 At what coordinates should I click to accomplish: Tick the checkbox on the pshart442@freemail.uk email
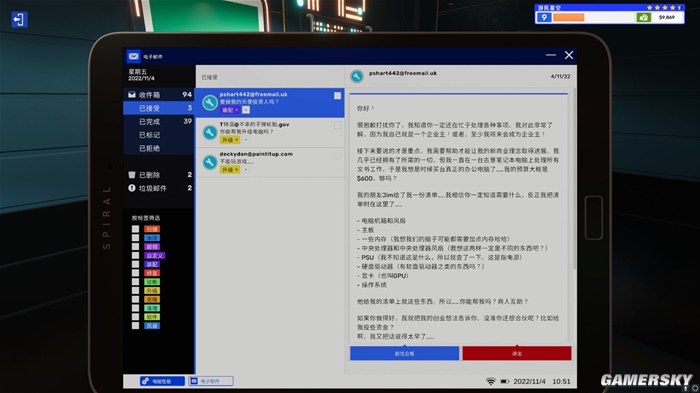pyautogui.click(x=338, y=96)
